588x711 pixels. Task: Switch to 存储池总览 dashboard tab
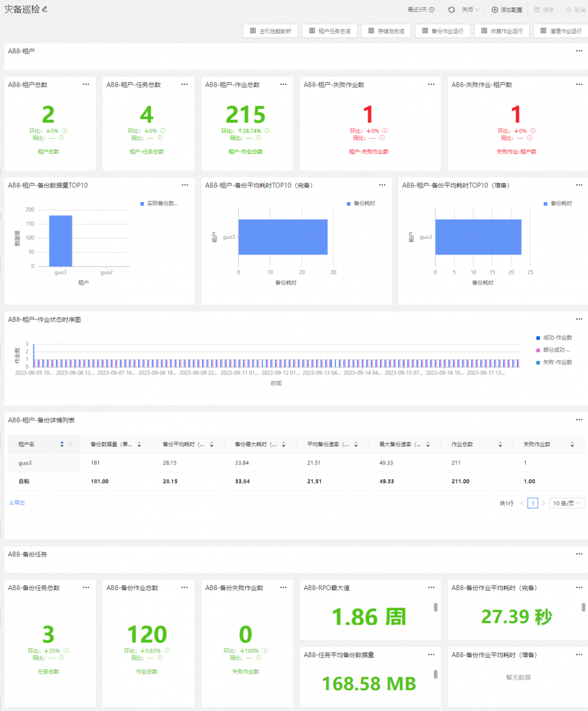point(386,31)
